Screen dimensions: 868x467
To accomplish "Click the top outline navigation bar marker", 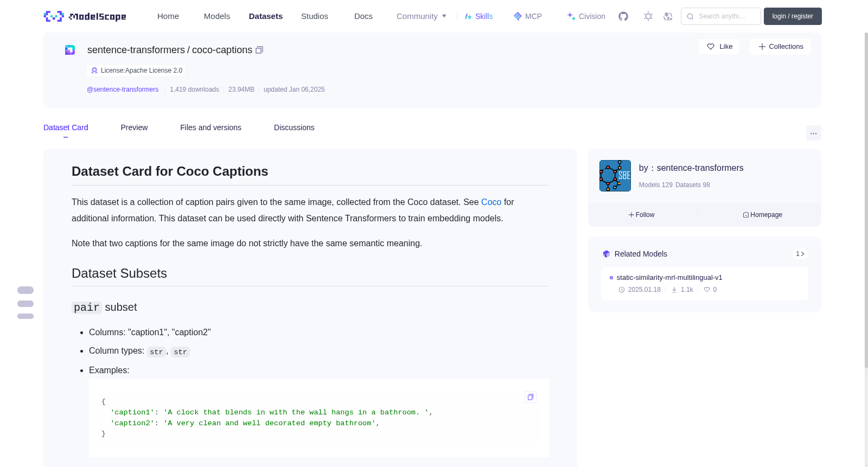I will click(x=25, y=290).
